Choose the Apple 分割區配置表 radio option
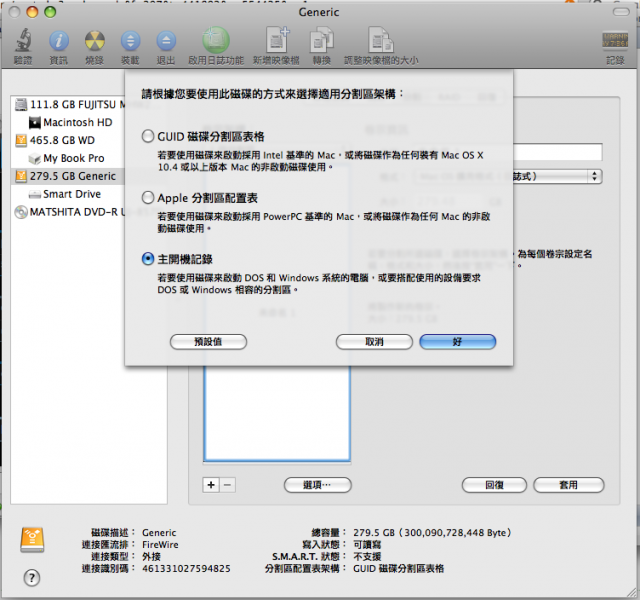640x600 pixels. pos(148,198)
